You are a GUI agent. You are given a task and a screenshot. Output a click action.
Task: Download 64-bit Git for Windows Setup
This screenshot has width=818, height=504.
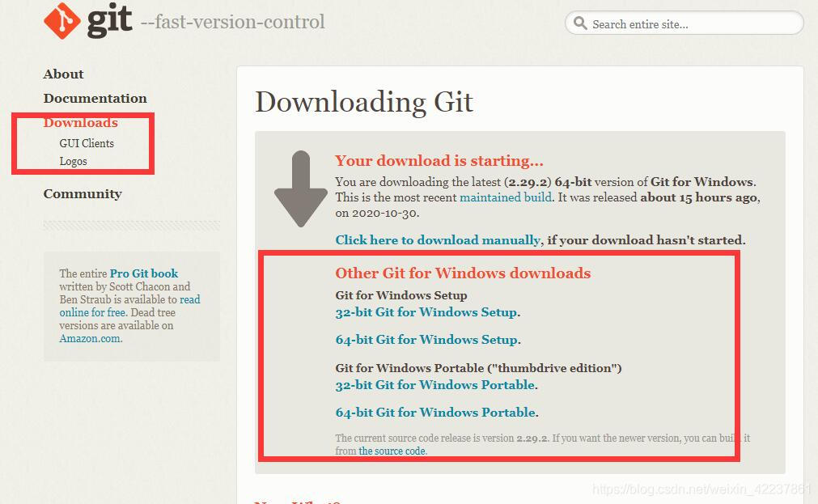point(428,340)
